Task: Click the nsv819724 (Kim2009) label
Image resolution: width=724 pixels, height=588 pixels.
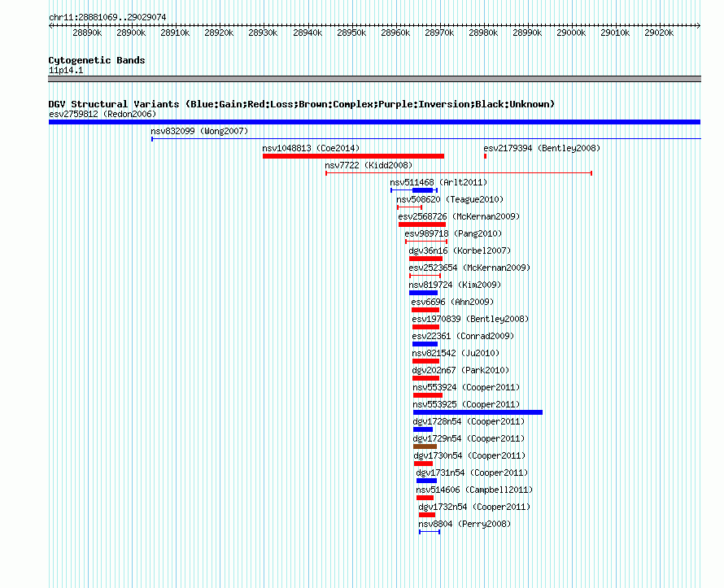Action: tap(455, 285)
